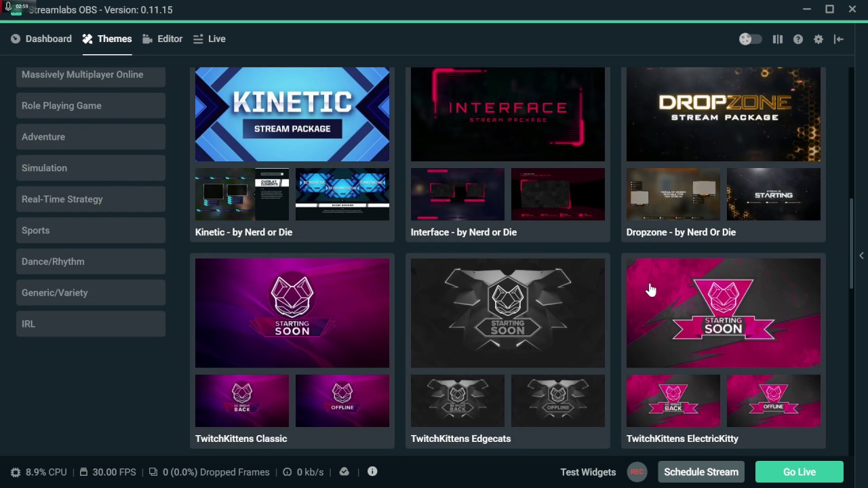868x488 pixels.
Task: Click the REC record button
Action: point(637,472)
